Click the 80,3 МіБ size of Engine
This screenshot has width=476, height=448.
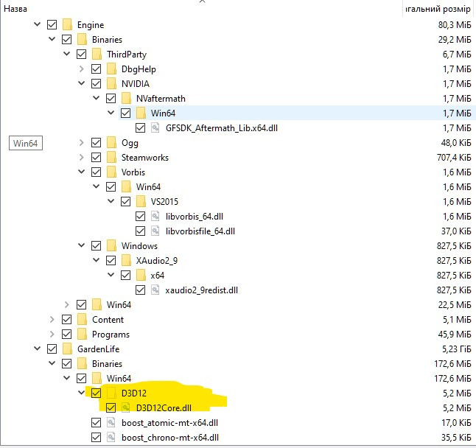point(455,24)
